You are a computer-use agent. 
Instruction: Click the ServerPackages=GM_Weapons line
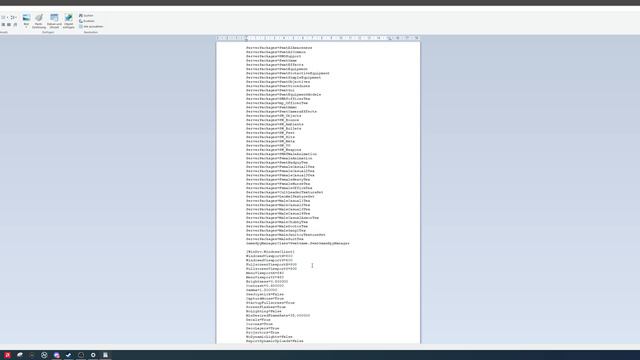click(273, 150)
